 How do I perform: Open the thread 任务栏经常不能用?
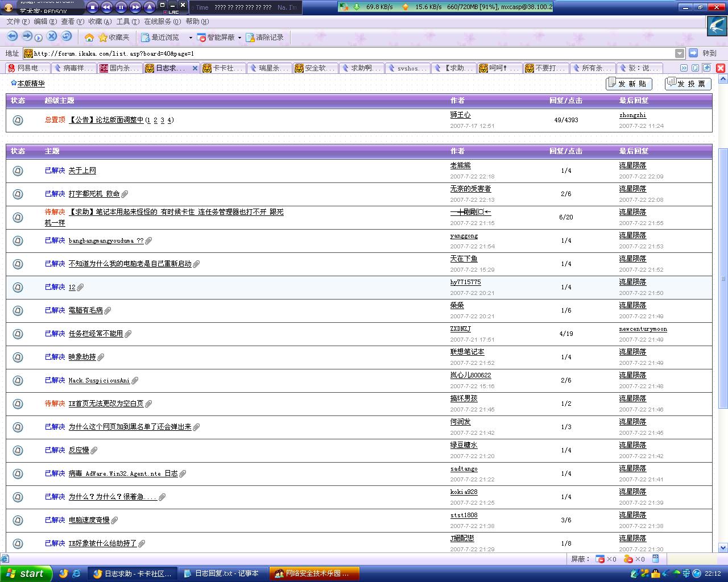96,334
